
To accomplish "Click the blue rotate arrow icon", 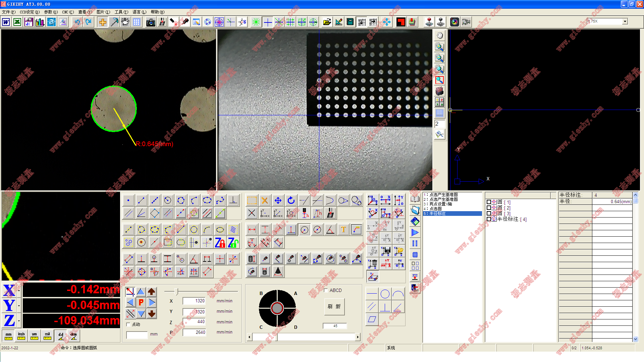I will 291,200.
